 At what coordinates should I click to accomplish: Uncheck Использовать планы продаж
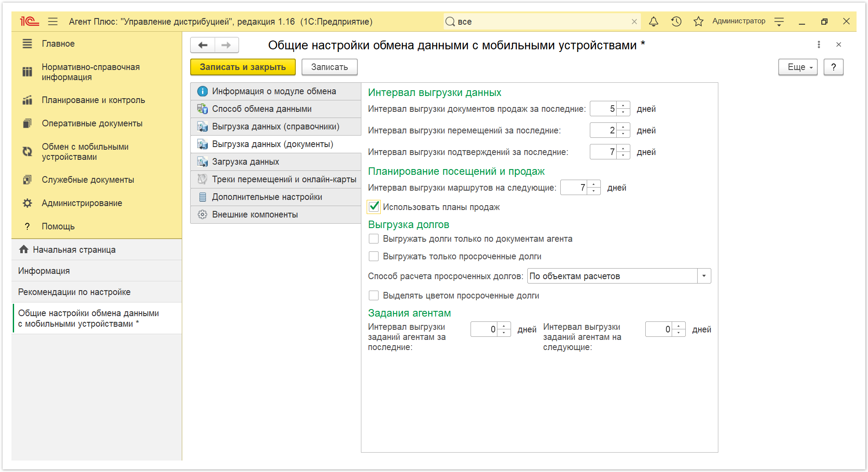(374, 206)
